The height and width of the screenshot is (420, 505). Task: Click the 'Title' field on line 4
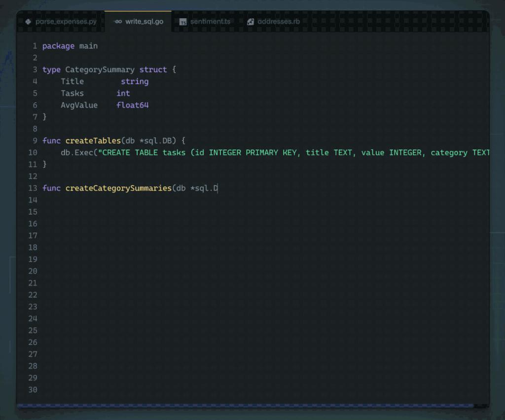pos(72,81)
